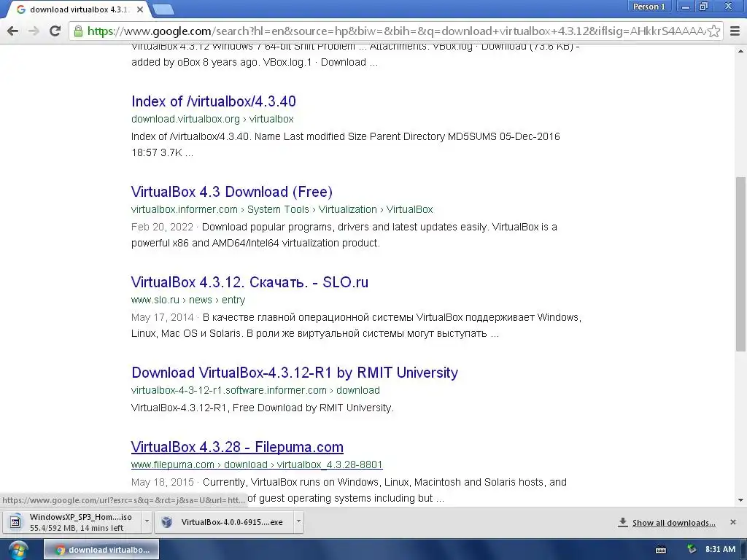Screen dimensions: 747x560
Task: Click the scrollbar down arrow
Action: (x=741, y=500)
